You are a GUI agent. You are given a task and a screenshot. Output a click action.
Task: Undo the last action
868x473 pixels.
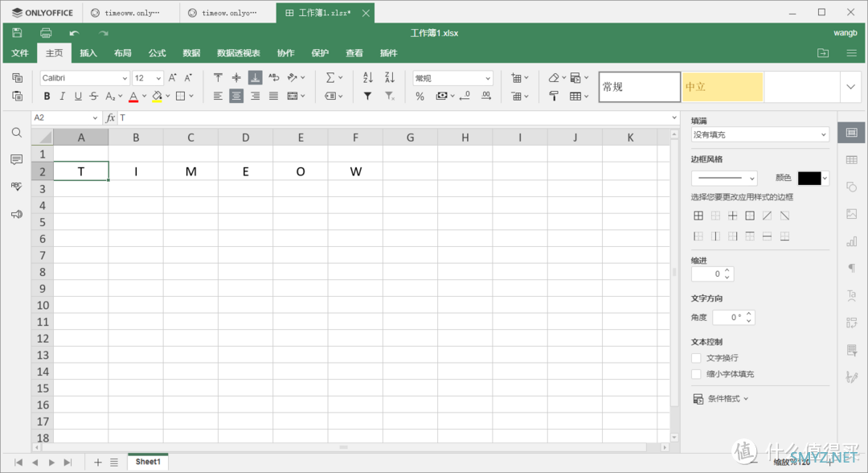coord(74,33)
